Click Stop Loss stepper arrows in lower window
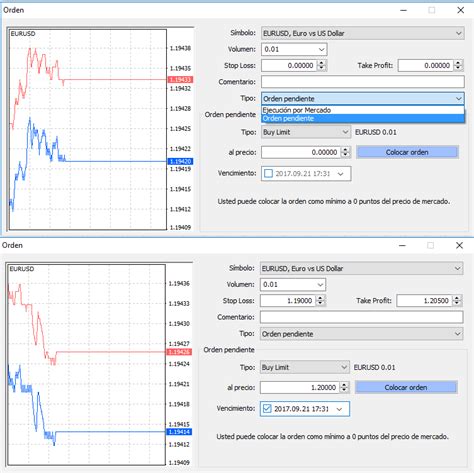This screenshot has width=474, height=473. pyautogui.click(x=320, y=301)
